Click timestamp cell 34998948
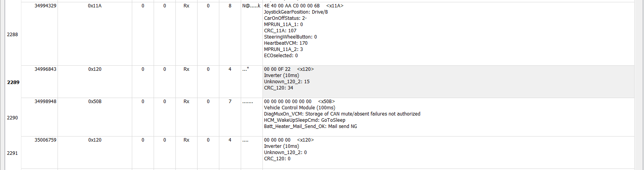 coord(45,102)
